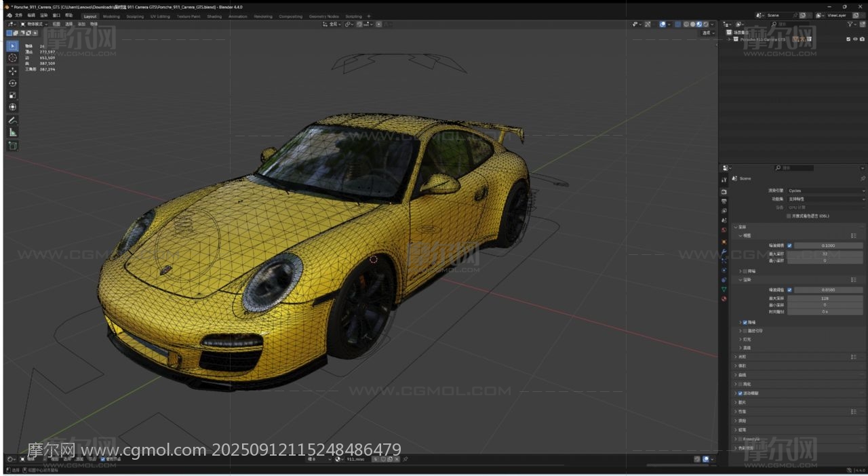868x476 pixels.
Task: Open the Material properties tab icon
Action: pyautogui.click(x=724, y=299)
